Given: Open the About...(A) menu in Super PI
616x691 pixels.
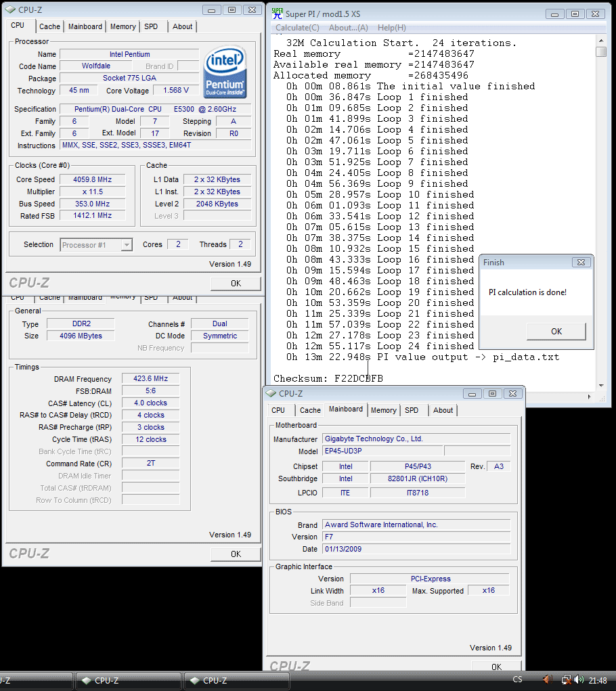Looking at the screenshot, I should point(349,28).
